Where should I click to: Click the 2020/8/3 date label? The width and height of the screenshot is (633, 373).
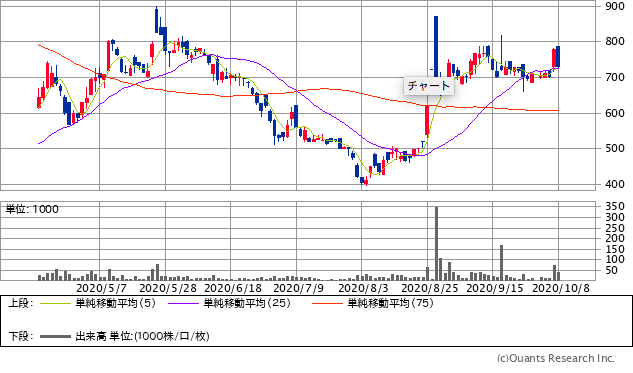tap(363, 288)
